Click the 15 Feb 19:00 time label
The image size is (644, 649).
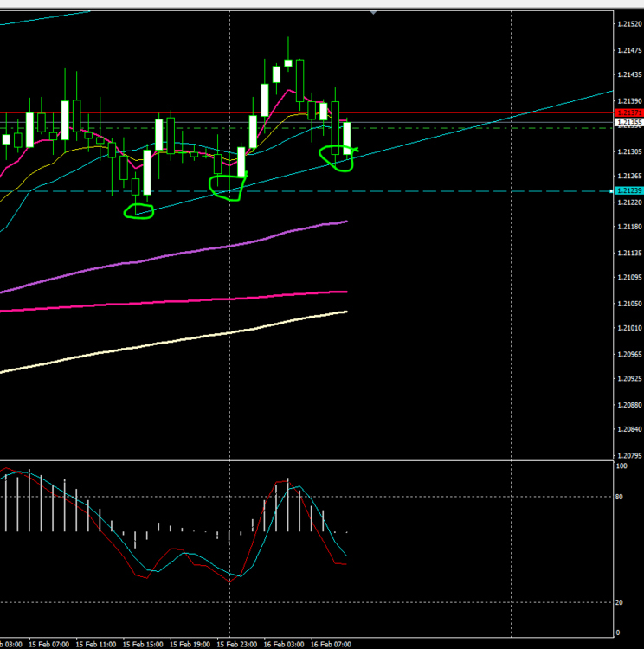190,645
